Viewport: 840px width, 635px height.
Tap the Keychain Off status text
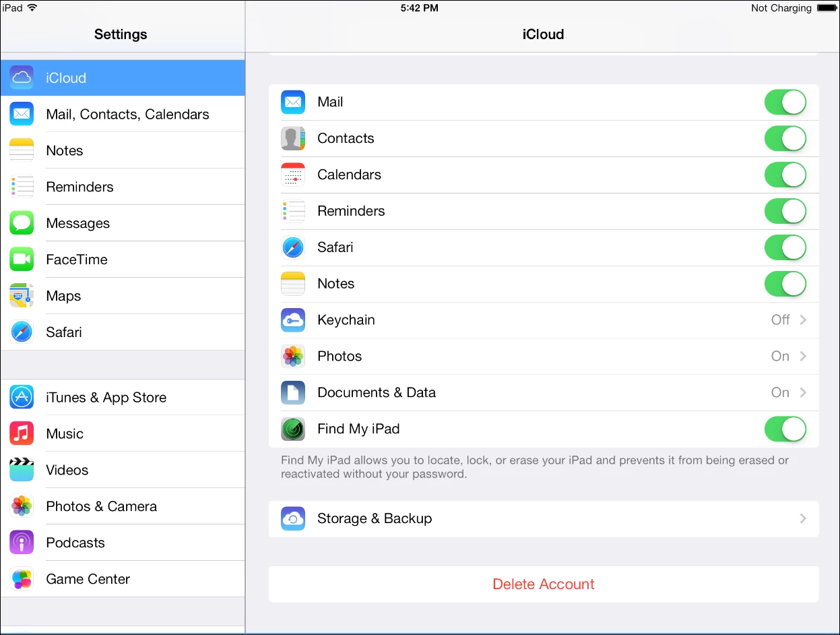[x=780, y=320]
